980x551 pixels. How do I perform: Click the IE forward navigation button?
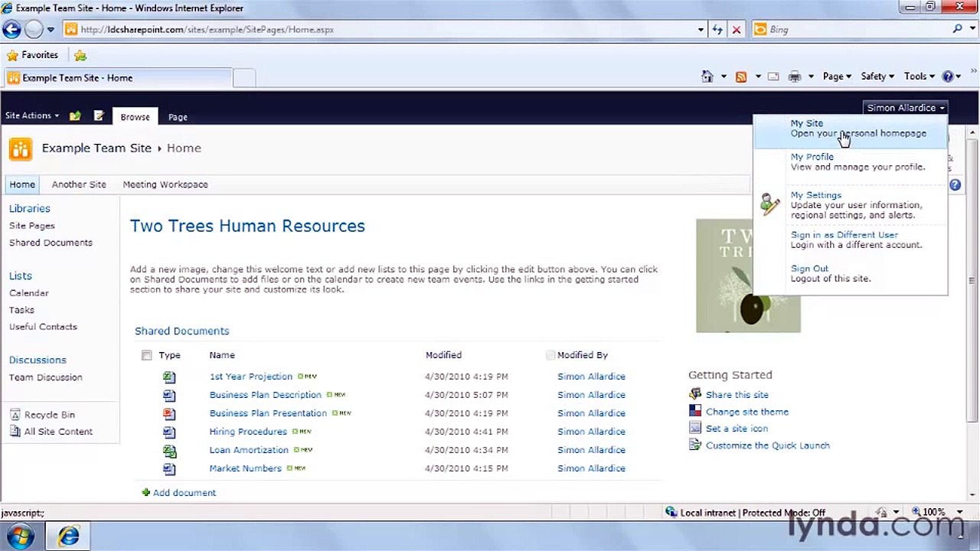click(x=33, y=29)
